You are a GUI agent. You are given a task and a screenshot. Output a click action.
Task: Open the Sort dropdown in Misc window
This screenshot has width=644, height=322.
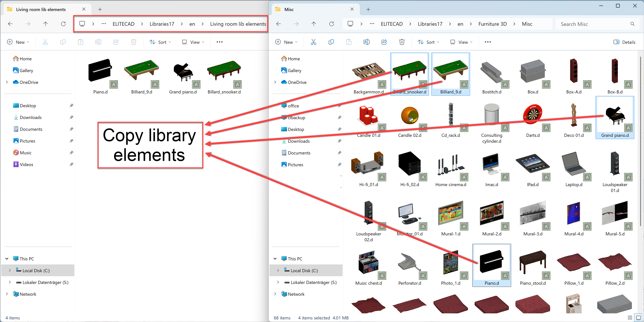click(428, 42)
